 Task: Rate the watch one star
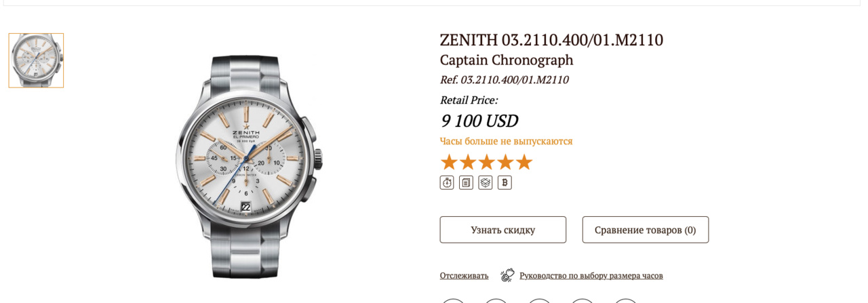449,163
